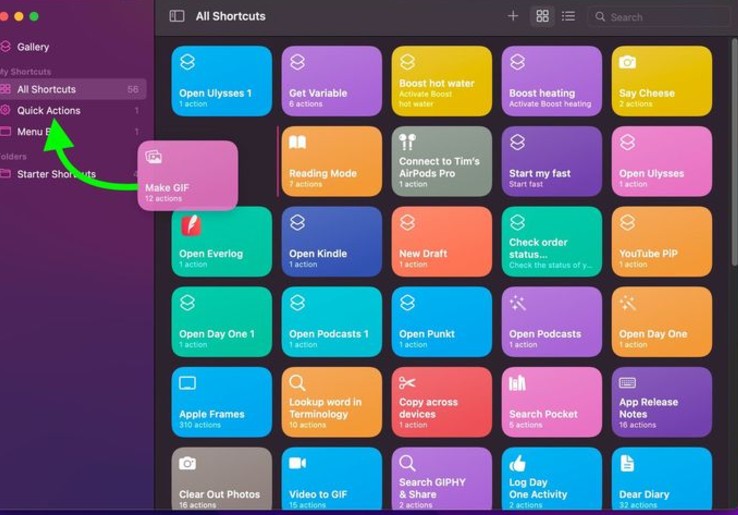Run the Open Podcasts 1 shortcut
The height and width of the screenshot is (515, 738).
332,322
